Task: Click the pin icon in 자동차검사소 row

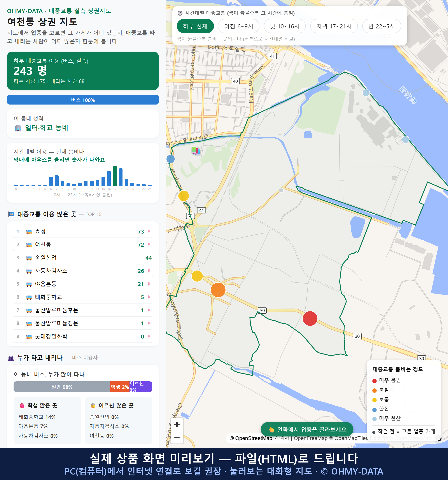Action: [149, 271]
